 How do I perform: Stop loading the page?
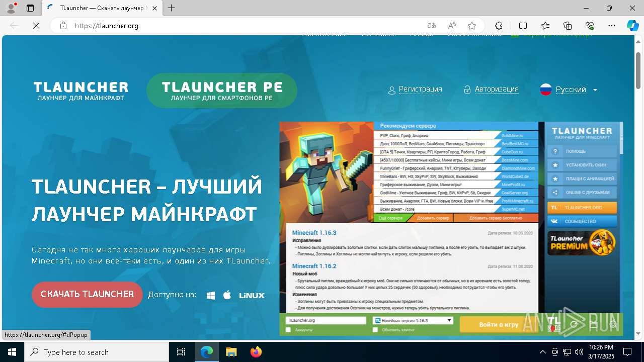(x=36, y=26)
